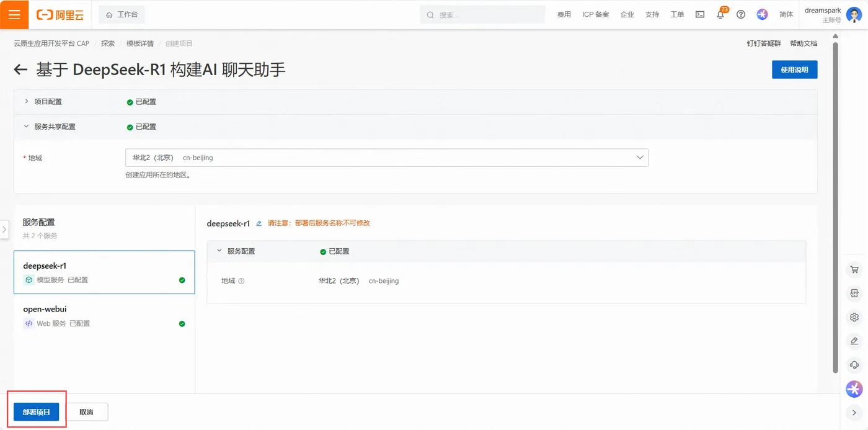
Task: Open 钉钉答疑群 link
Action: pos(764,43)
